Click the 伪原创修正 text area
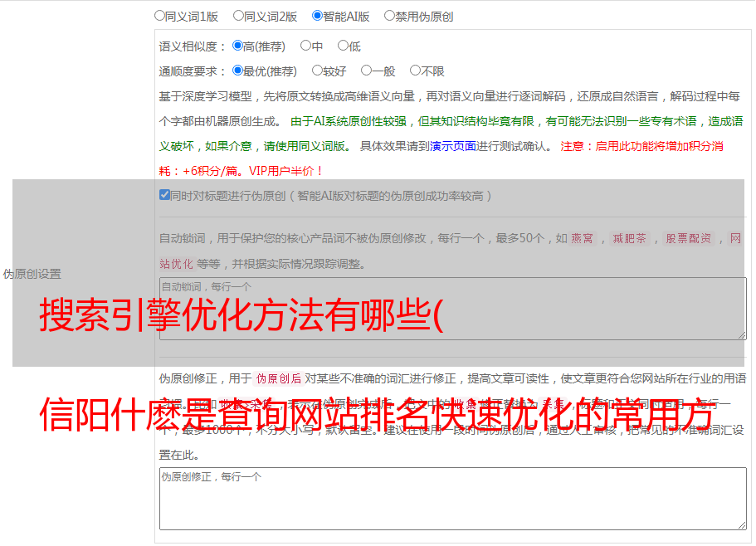Screen dimensions: 756x546 453,499
